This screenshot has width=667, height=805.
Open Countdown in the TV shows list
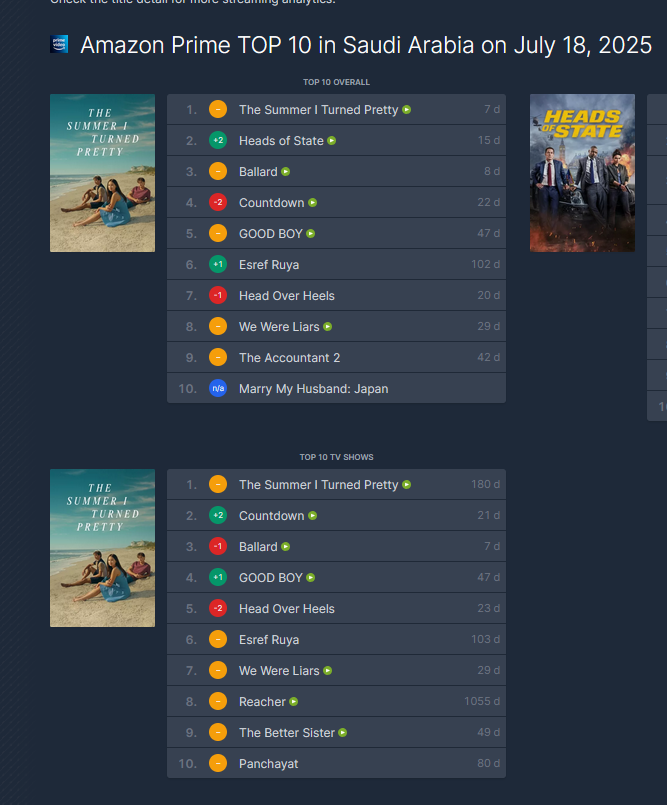tap(271, 516)
